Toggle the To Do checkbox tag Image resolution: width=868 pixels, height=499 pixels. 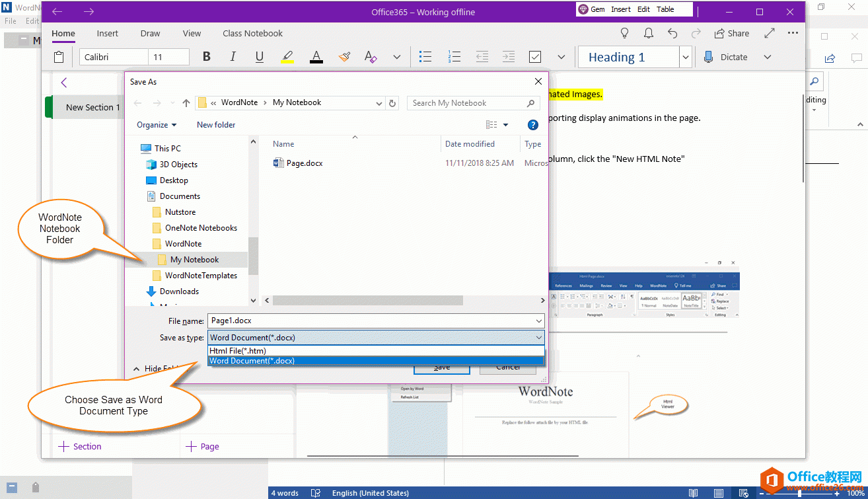pyautogui.click(x=536, y=57)
